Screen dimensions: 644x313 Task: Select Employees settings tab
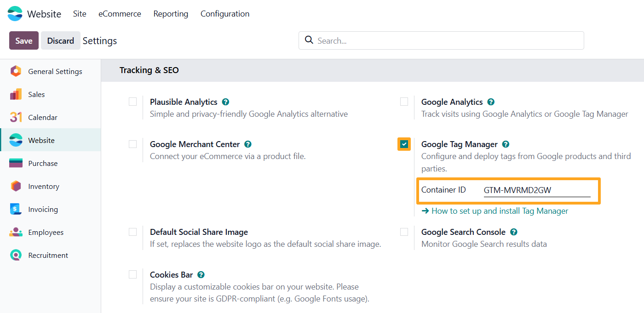51,232
